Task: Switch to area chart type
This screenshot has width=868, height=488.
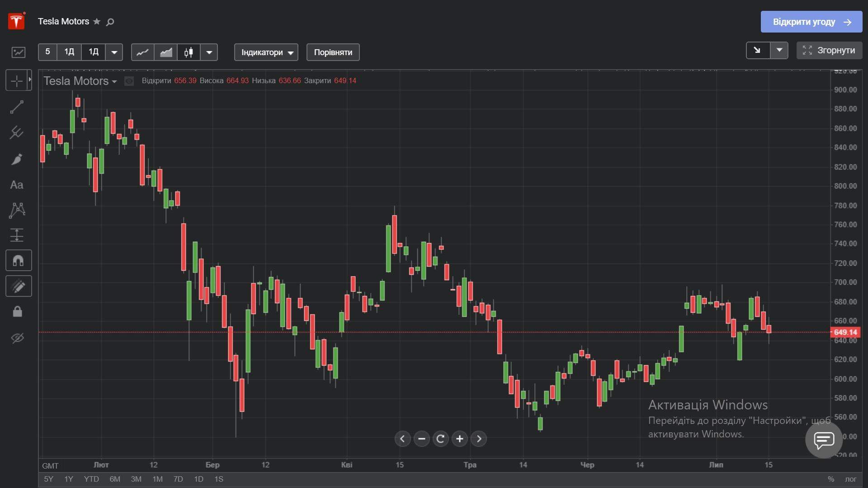Action: pyautogui.click(x=165, y=52)
